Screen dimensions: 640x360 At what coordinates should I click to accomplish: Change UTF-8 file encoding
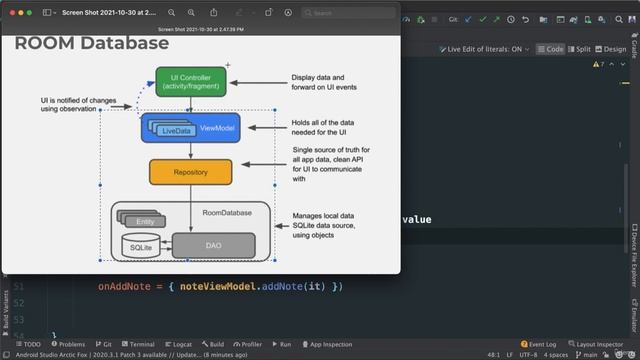click(528, 355)
